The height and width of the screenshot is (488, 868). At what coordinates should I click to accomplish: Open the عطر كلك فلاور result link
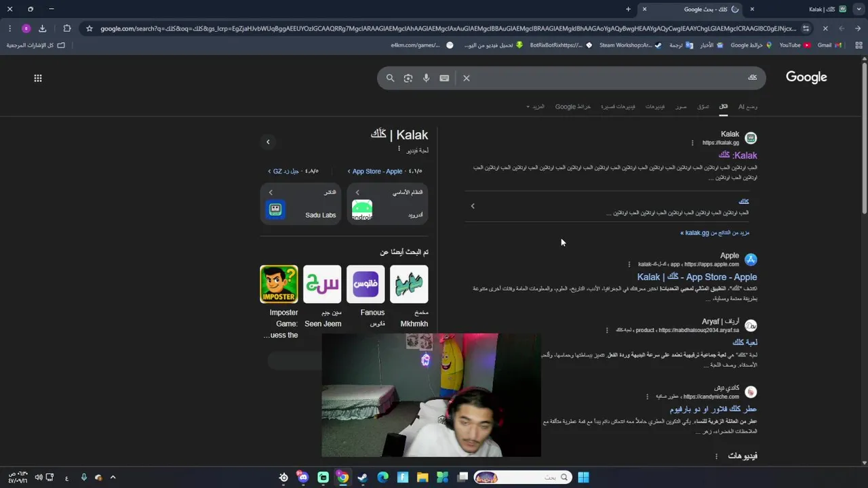713,409
